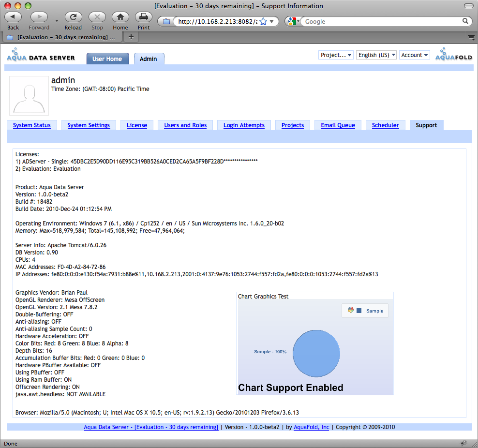Open the System Status tab

coord(32,125)
